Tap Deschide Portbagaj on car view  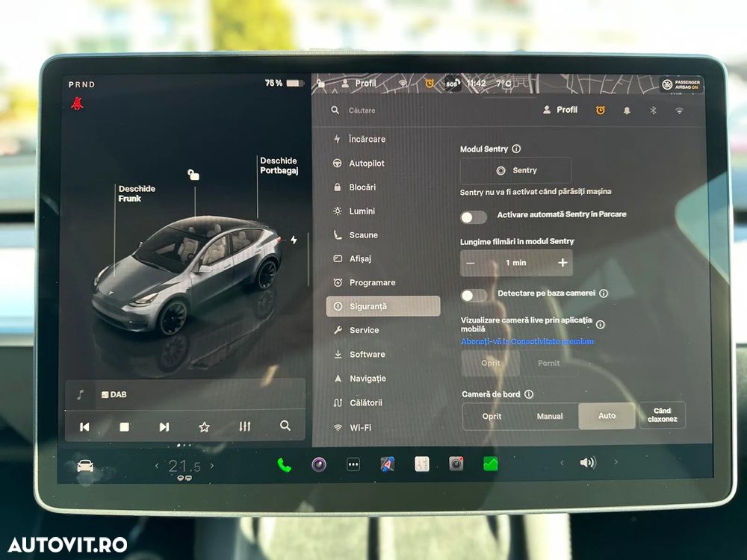point(279,165)
